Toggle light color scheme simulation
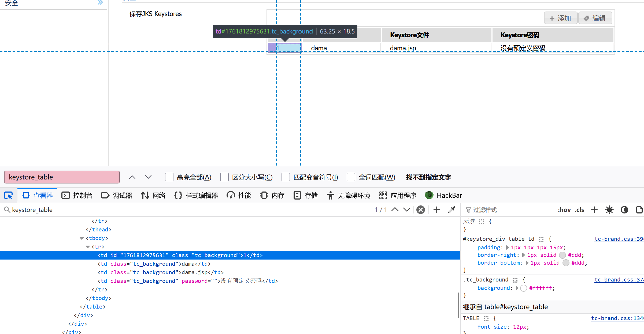Screen dimensions: 644x334 click(609, 210)
